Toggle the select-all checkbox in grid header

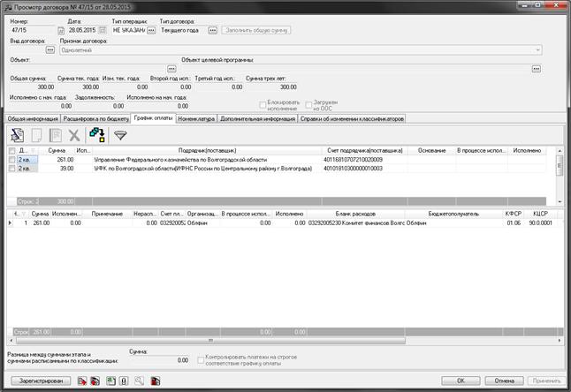pos(11,151)
